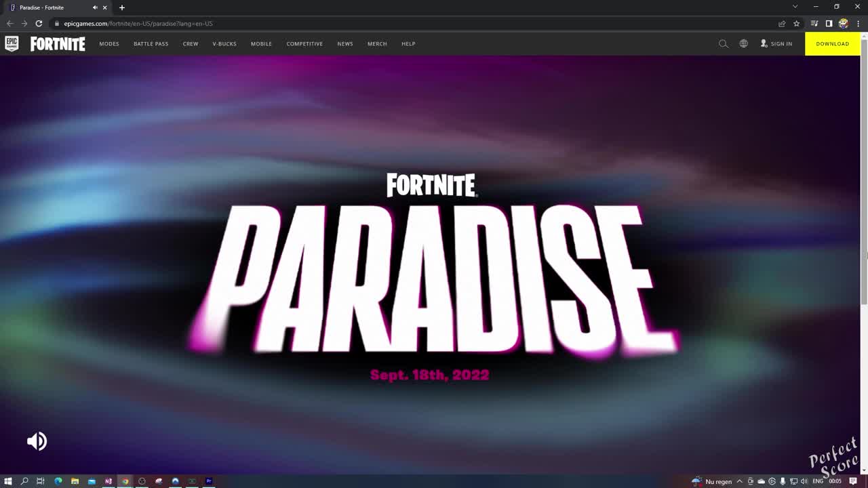Screen dimensions: 868x488
Task: Click the yellow DOWNLOAD button
Action: pos(833,43)
